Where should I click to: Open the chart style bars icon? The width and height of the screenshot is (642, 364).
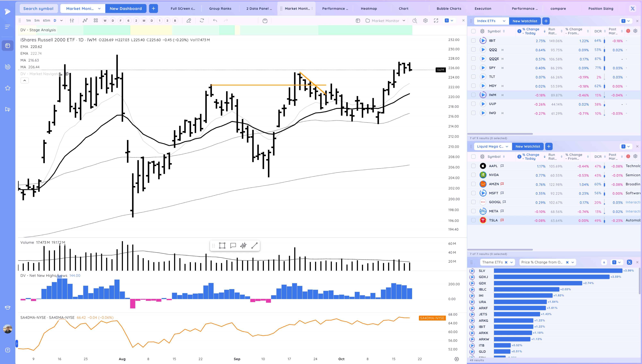pyautogui.click(x=72, y=21)
